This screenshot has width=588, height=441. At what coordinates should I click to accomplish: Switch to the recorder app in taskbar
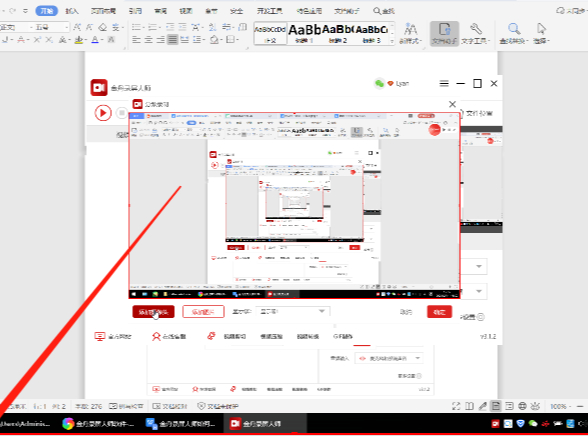coord(261,424)
